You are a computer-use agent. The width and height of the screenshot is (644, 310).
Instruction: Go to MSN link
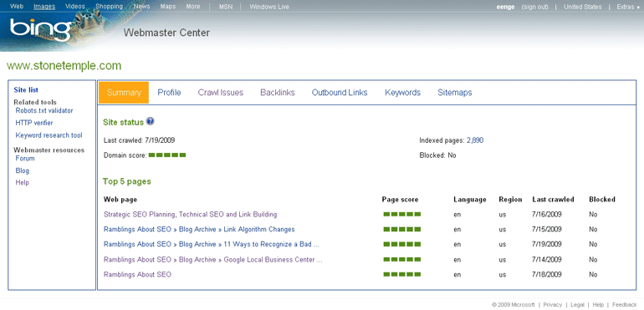click(226, 7)
